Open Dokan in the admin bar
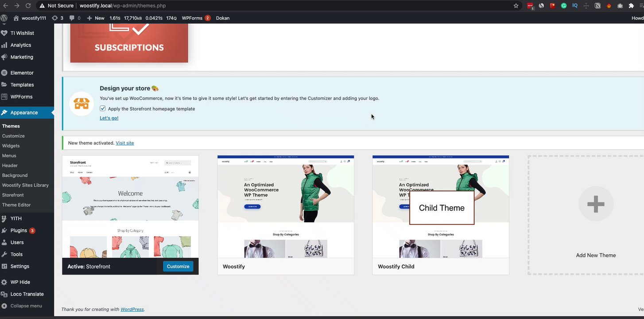Image resolution: width=644 pixels, height=319 pixels. click(223, 18)
